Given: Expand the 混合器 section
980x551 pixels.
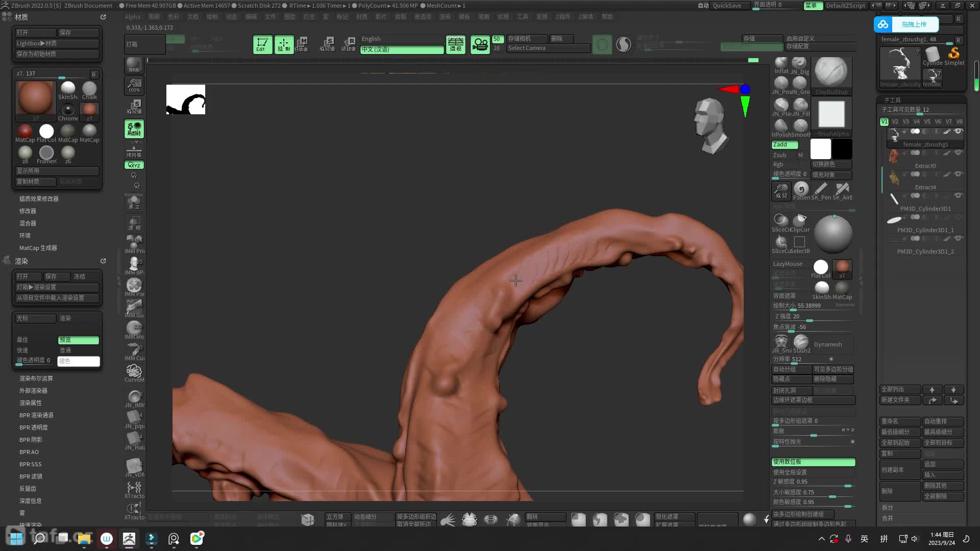Looking at the screenshot, I should (28, 223).
